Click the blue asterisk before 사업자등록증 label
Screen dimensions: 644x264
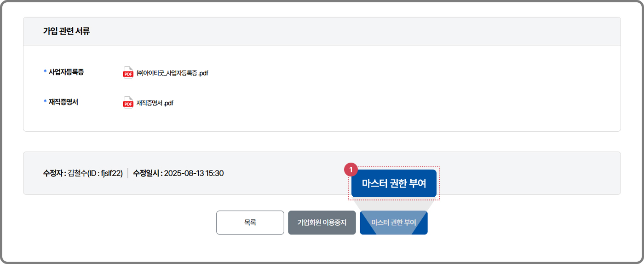(45, 72)
